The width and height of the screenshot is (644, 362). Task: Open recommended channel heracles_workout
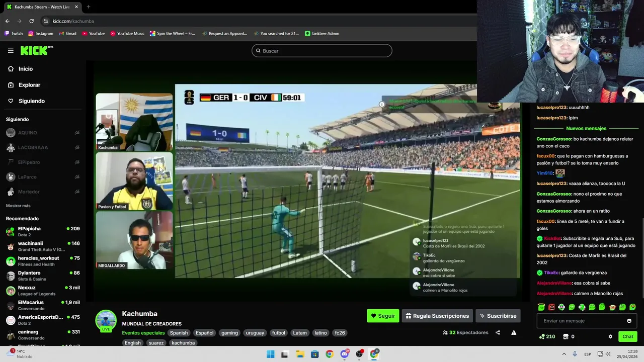43,261
